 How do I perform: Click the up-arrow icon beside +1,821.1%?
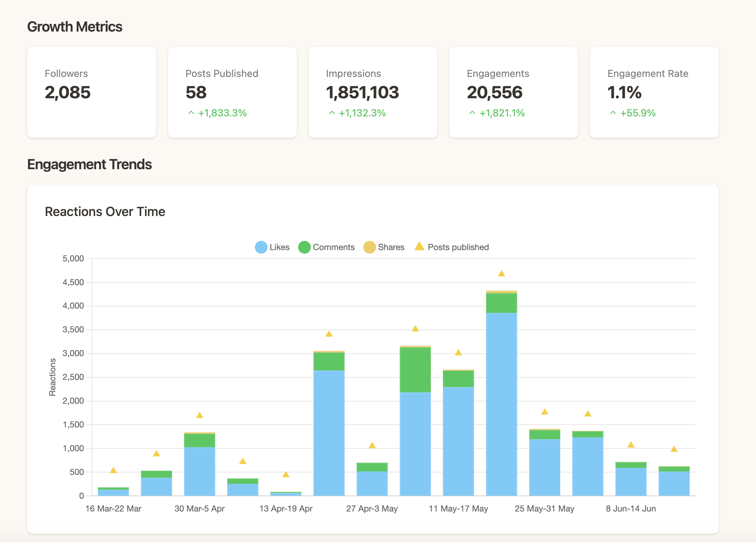click(x=472, y=113)
